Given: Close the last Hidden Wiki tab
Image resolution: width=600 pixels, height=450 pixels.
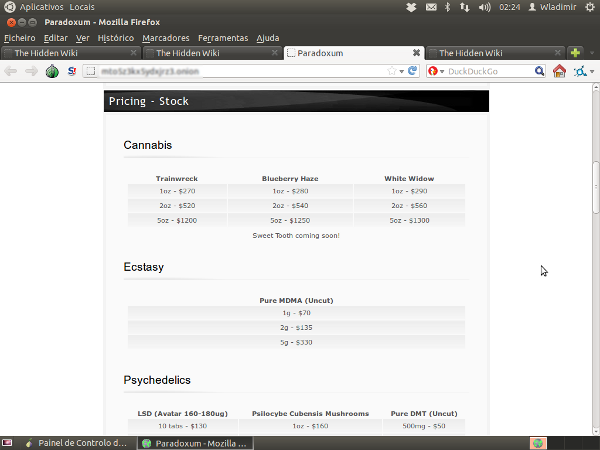Looking at the screenshot, I should coord(558,53).
